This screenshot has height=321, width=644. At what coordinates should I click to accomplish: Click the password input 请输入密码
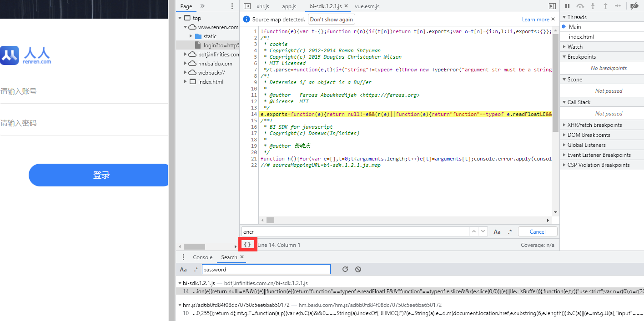point(84,123)
